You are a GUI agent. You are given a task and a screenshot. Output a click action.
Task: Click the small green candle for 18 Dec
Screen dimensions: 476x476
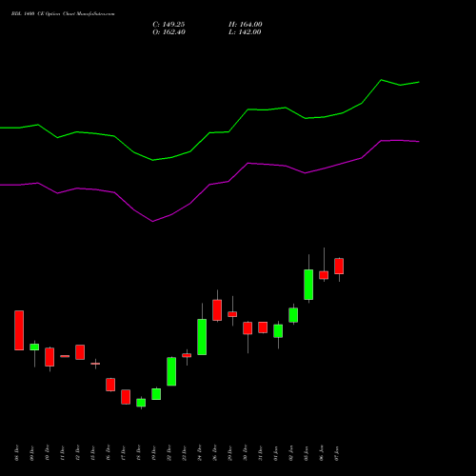tap(141, 403)
